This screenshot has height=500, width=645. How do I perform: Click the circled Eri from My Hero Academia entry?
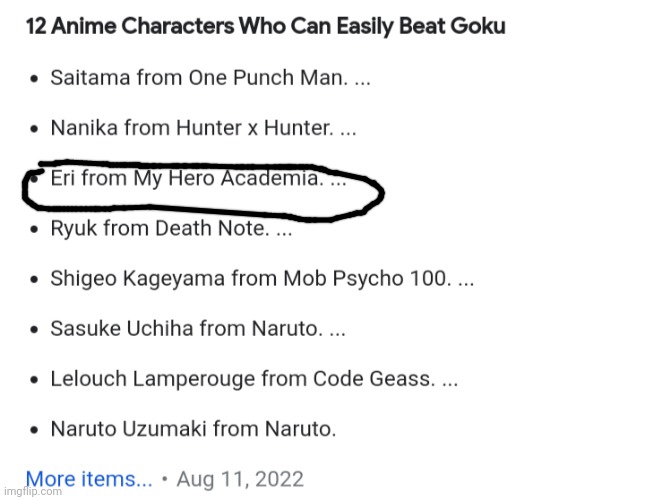[x=198, y=178]
